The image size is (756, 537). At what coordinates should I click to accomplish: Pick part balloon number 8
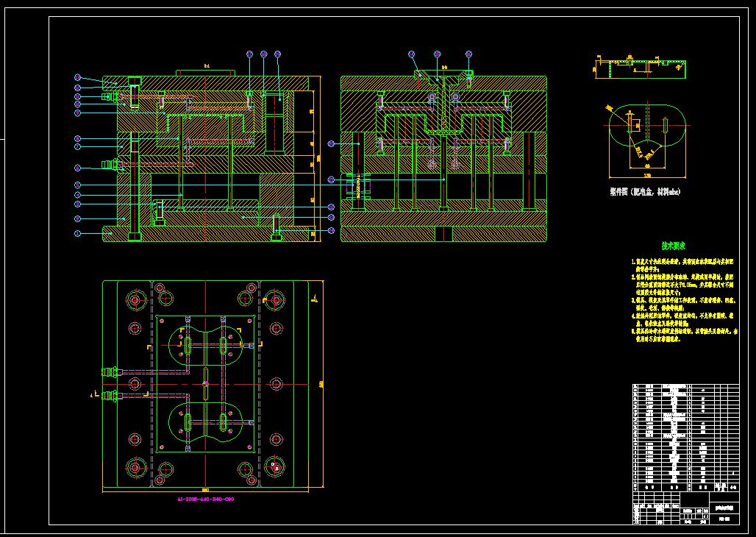[x=77, y=138]
